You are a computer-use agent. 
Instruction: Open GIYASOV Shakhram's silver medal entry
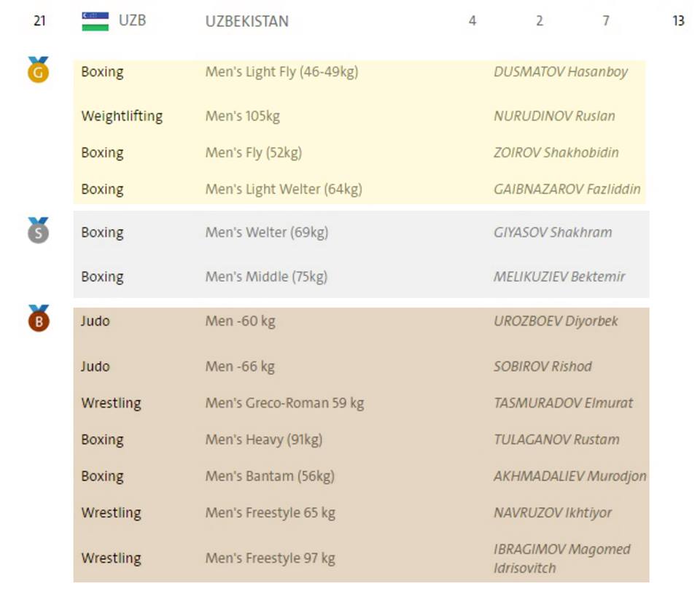click(552, 233)
